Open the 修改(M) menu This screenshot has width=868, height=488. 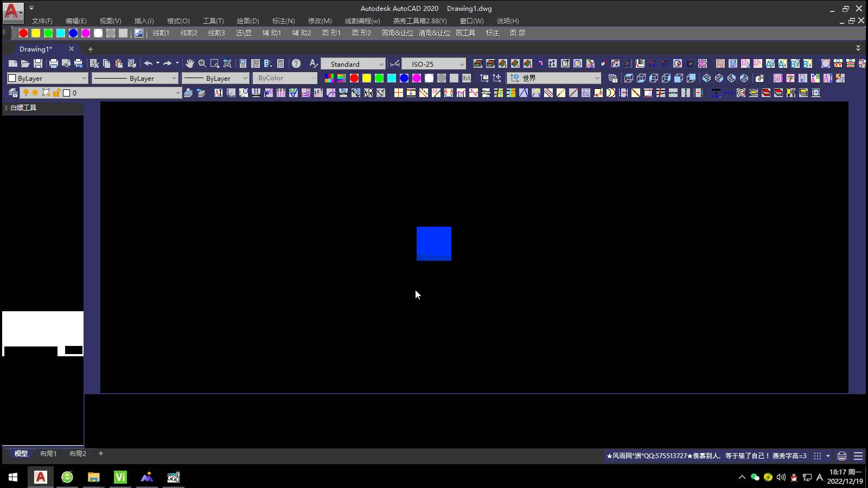[320, 21]
